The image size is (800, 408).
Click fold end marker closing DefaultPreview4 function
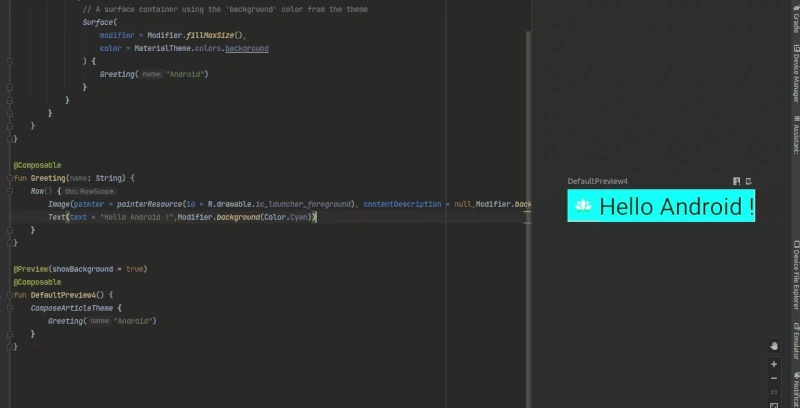[x=10, y=347]
